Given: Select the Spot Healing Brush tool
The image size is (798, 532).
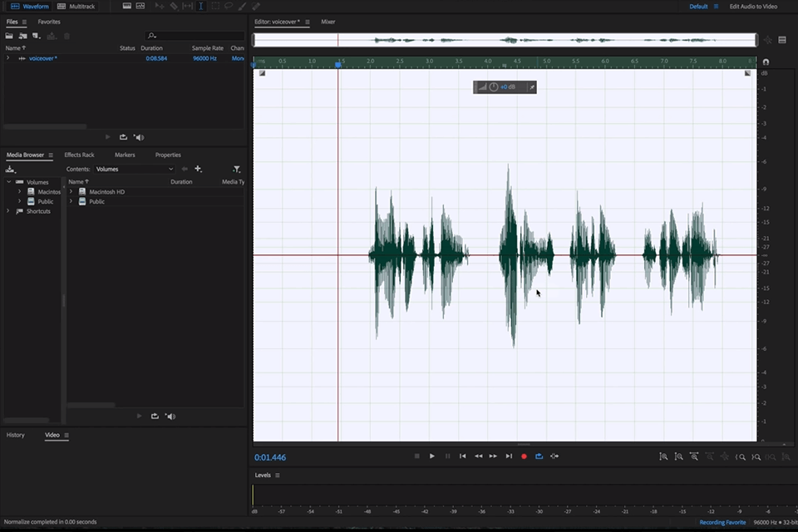Looking at the screenshot, I should point(254,6).
